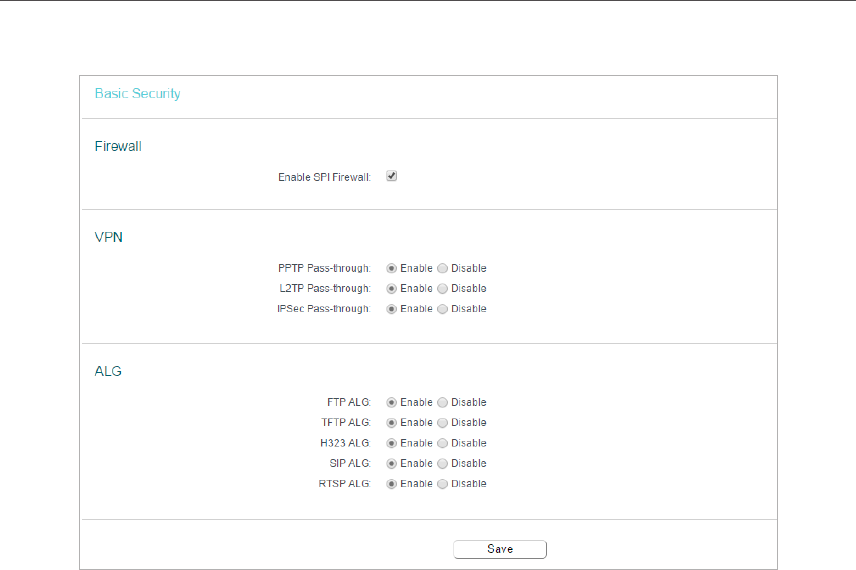Select Enable for FTP ALG
This screenshot has height=570, width=856.
click(x=391, y=402)
